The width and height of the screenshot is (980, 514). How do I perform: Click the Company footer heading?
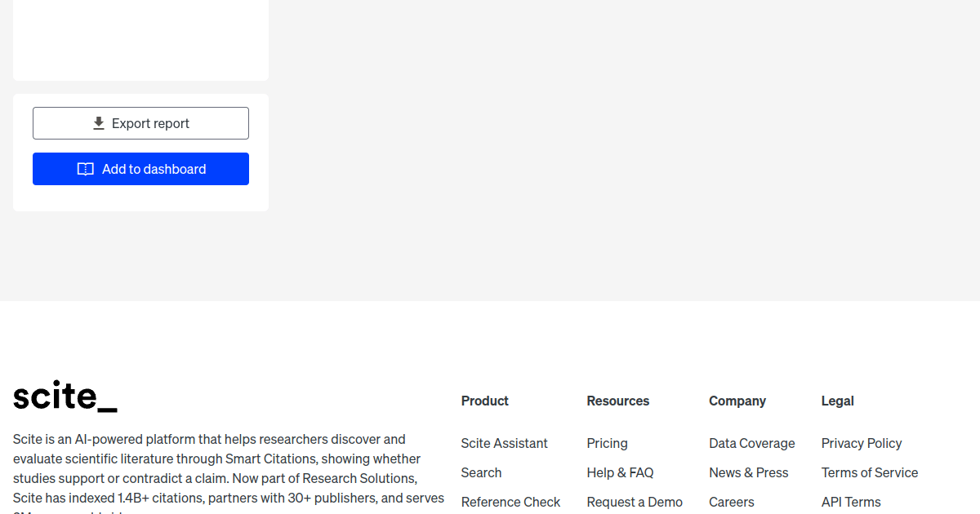click(x=737, y=401)
